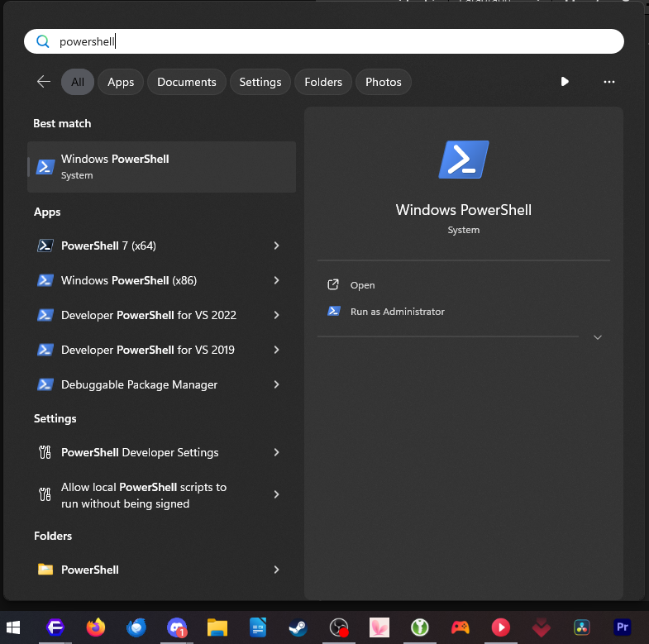This screenshot has height=644, width=649.
Task: Expand Developer PowerShell for VS 2022 chevron
Action: pyautogui.click(x=276, y=315)
